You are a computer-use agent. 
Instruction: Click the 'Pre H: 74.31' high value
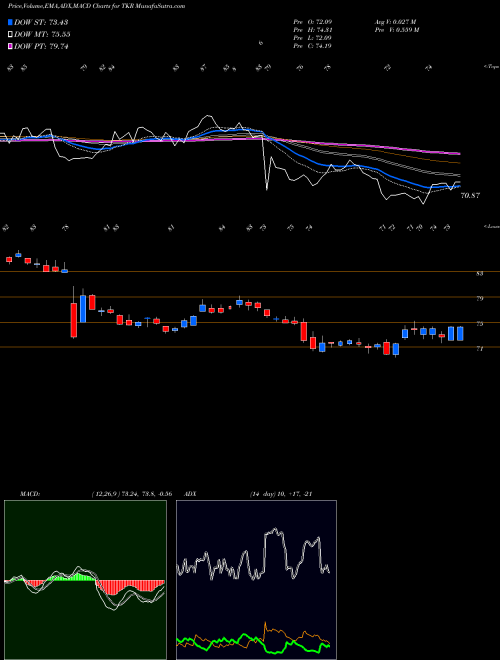(312, 29)
